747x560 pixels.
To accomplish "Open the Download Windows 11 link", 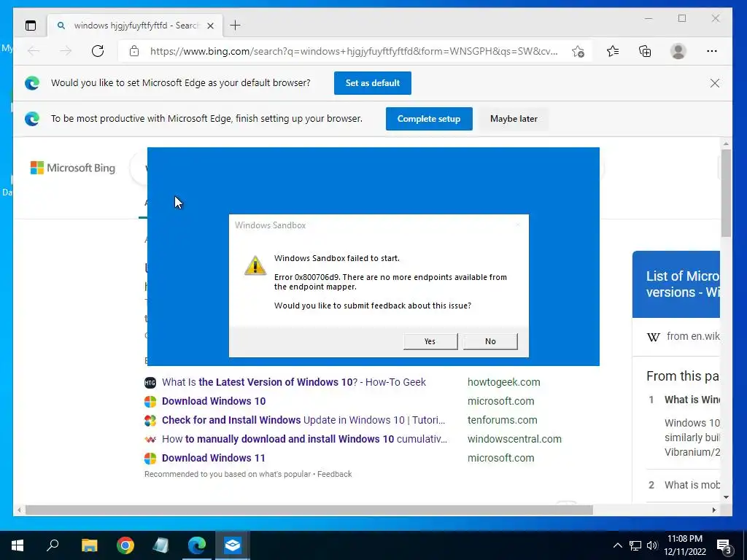I will coord(214,458).
